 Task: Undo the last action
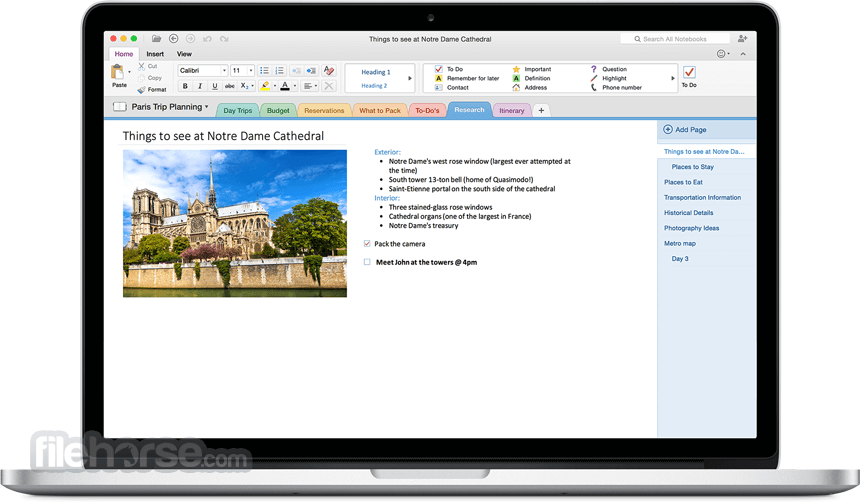pyautogui.click(x=207, y=39)
